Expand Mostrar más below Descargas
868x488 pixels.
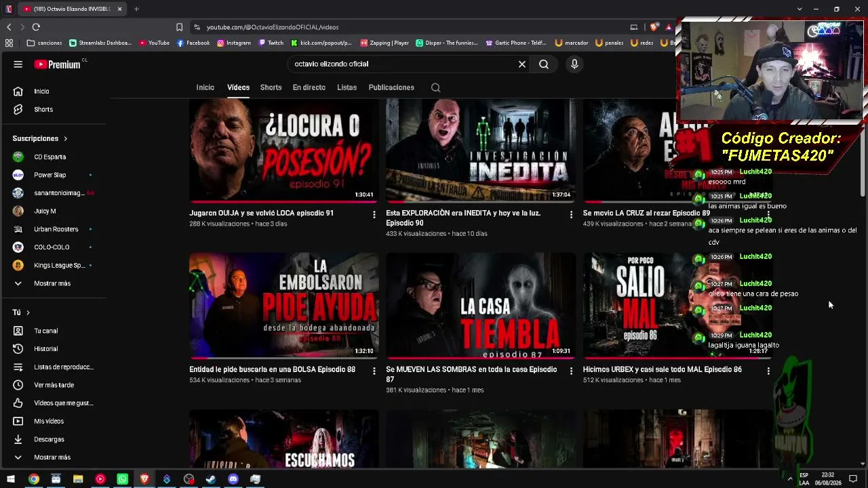(x=53, y=457)
